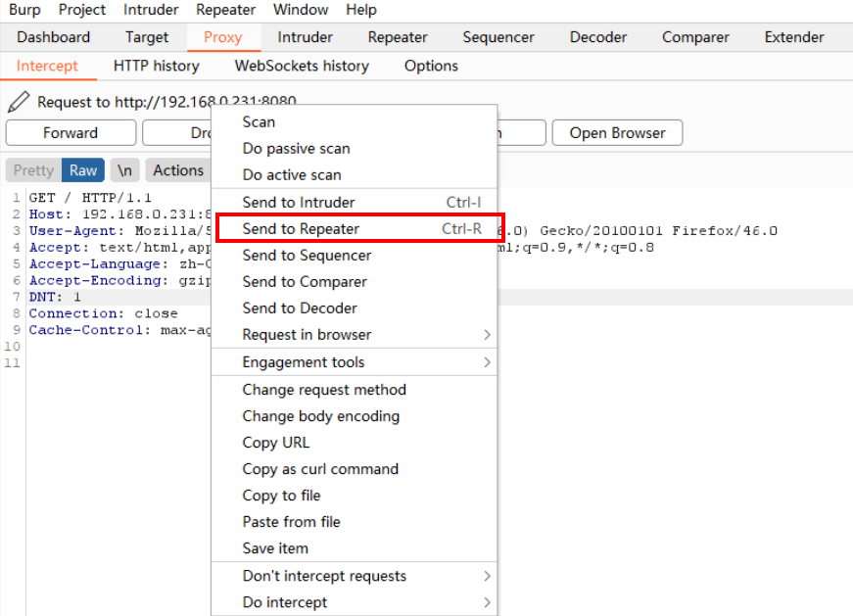The image size is (853, 616).
Task: Toggle the \n non-printable characters button
Action: point(124,170)
